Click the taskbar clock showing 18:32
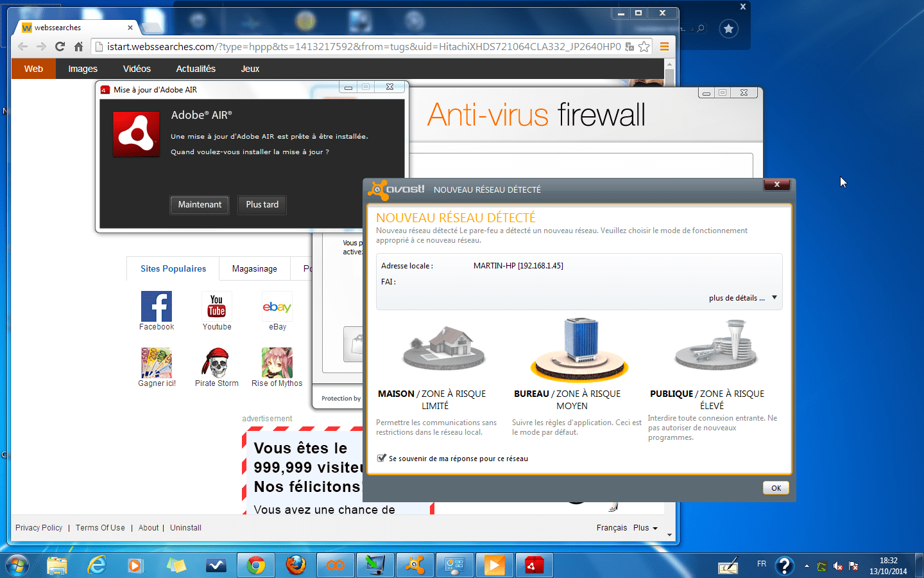This screenshot has height=578, width=924. coord(888,566)
